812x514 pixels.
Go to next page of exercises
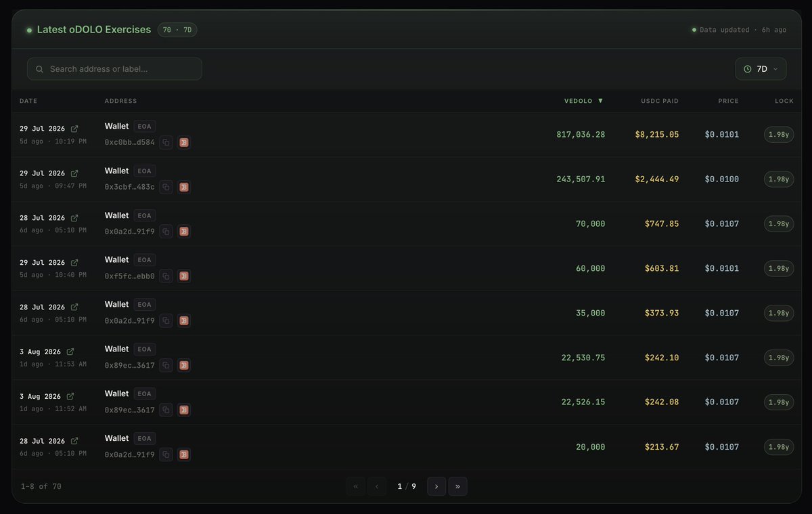click(436, 486)
